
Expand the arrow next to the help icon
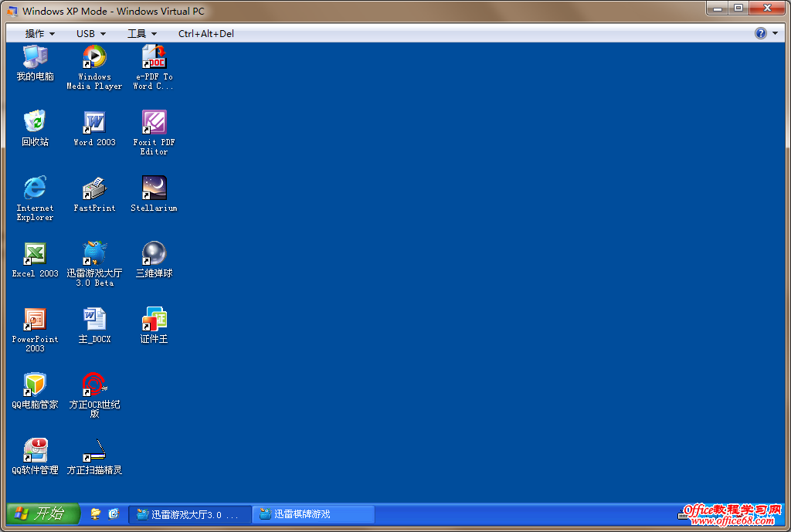coord(776,33)
